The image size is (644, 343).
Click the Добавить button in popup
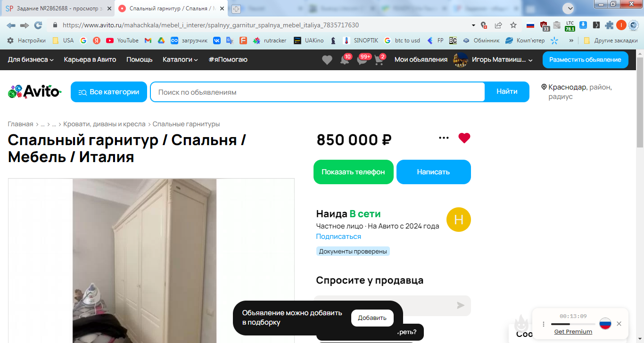pyautogui.click(x=372, y=318)
